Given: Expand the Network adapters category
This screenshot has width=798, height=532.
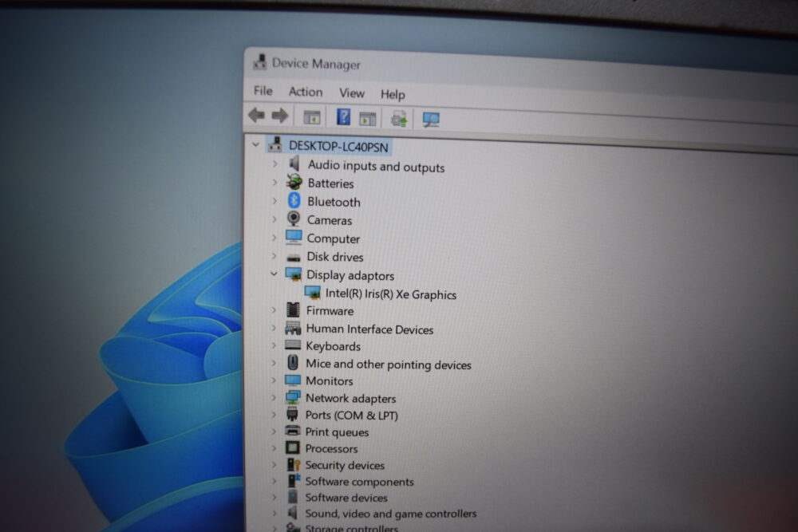Looking at the screenshot, I should click(x=274, y=397).
